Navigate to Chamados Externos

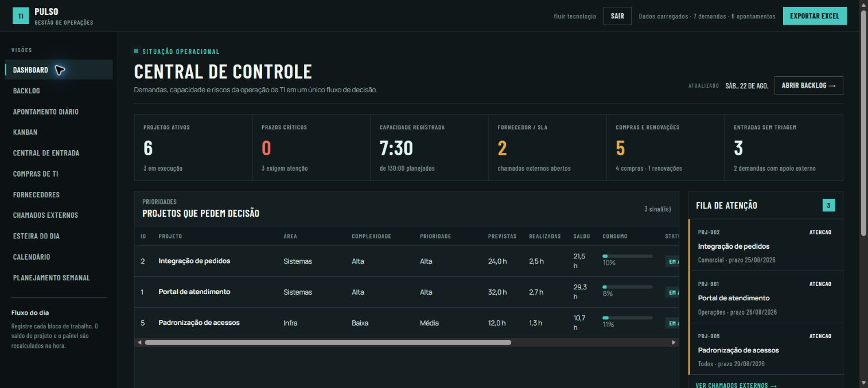point(59,215)
